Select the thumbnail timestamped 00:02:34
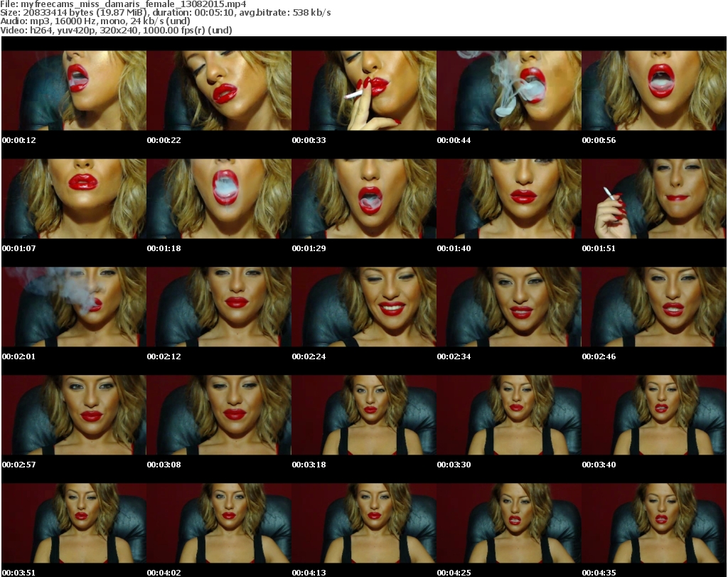Image resolution: width=728 pixels, height=577 pixels. pos(509,307)
